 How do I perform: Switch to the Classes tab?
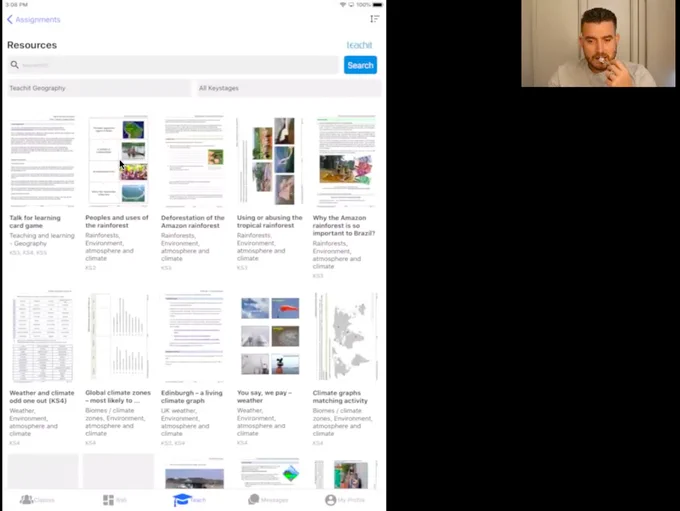37,500
